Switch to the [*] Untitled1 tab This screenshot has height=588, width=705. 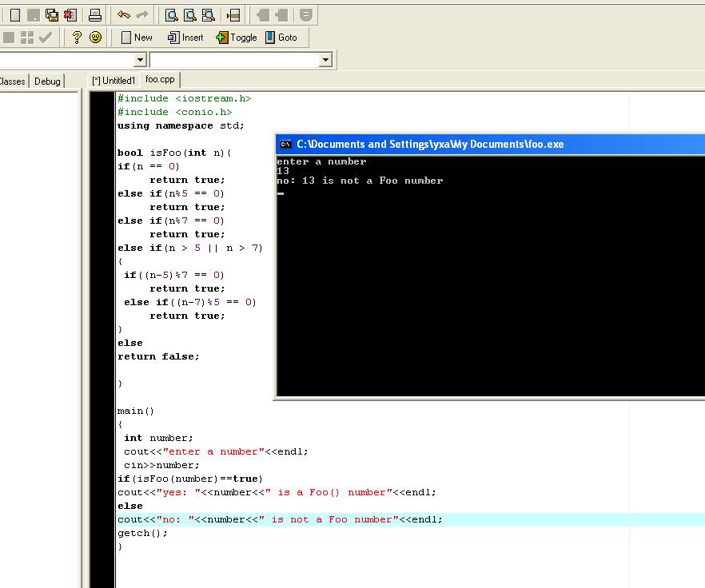pos(114,81)
